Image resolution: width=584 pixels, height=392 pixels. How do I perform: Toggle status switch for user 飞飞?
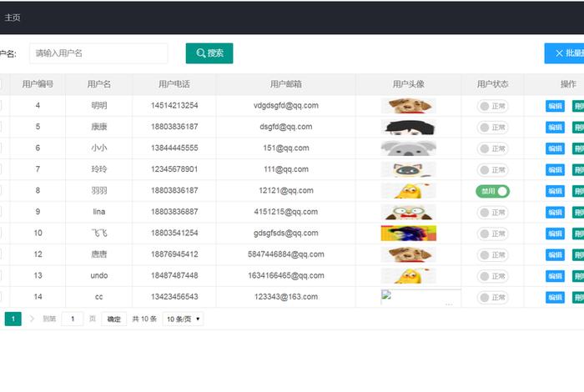pyautogui.click(x=493, y=234)
